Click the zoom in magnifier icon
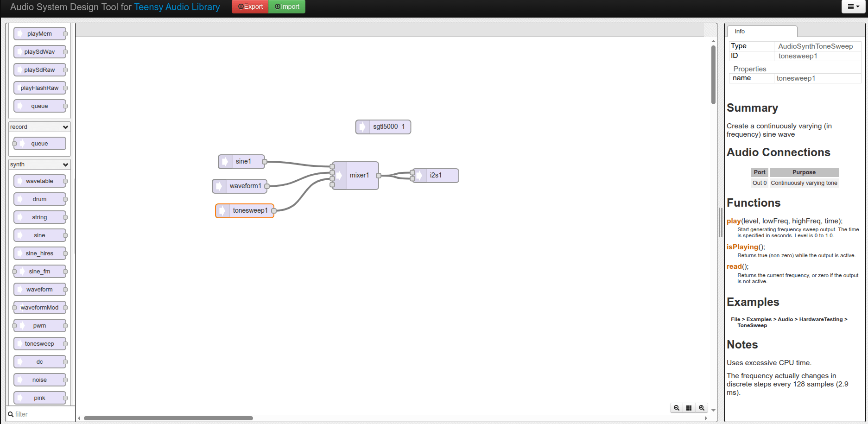Screen dimensions: 868x424 tap(702, 408)
